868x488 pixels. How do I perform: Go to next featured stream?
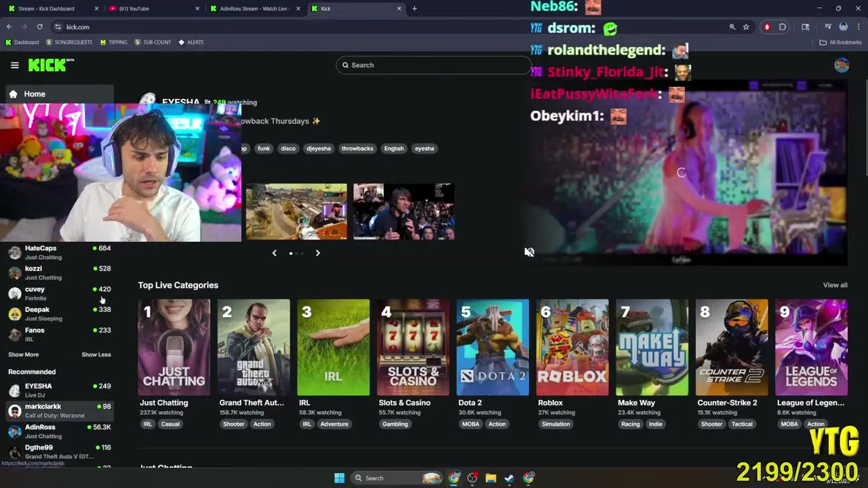coord(317,253)
